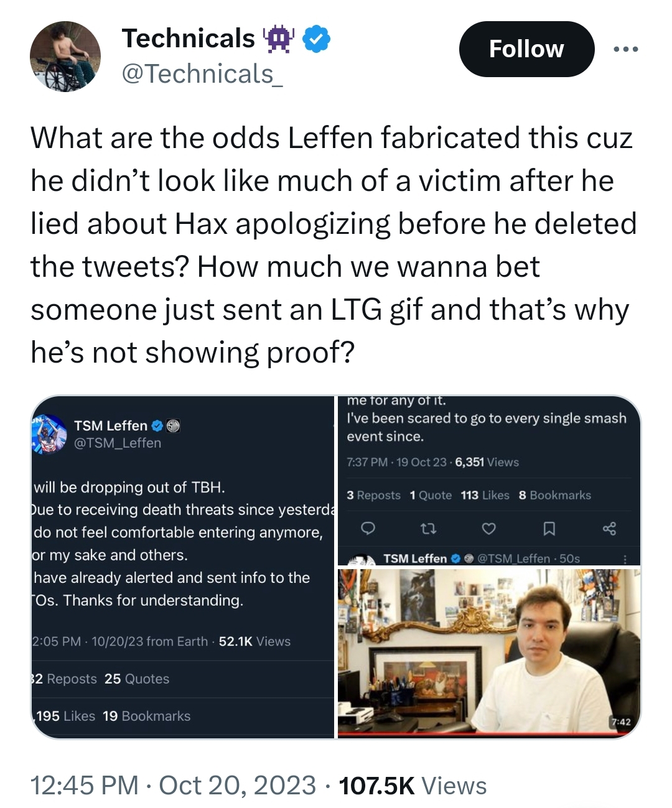Open the video thumbnail with 7:42 duration
672x808 pixels.
[x=489, y=653]
